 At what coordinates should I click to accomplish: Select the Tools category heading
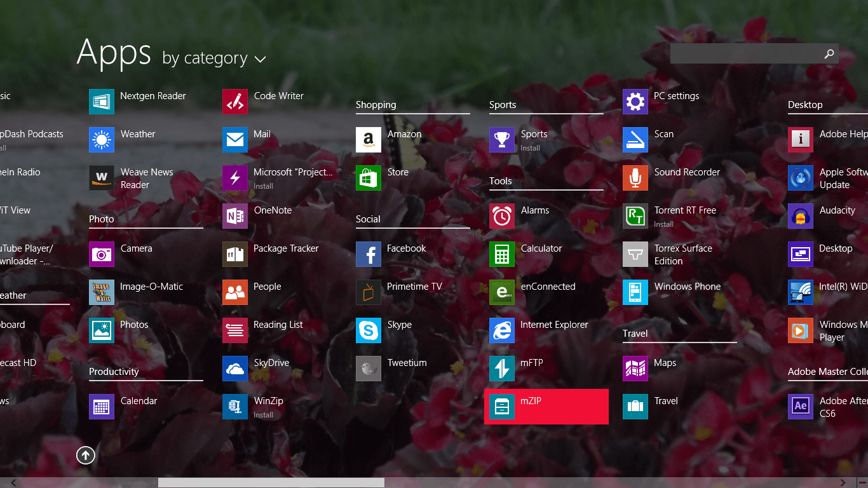[x=501, y=180]
